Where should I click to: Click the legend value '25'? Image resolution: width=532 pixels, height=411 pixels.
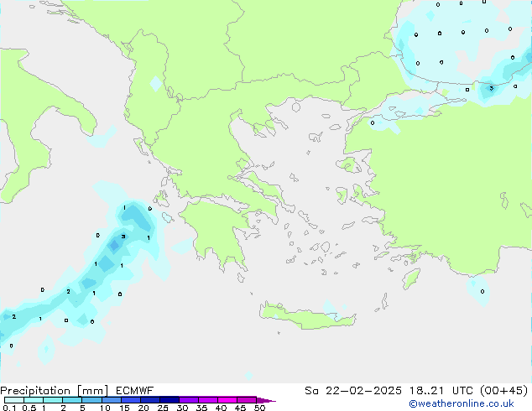click(163, 408)
